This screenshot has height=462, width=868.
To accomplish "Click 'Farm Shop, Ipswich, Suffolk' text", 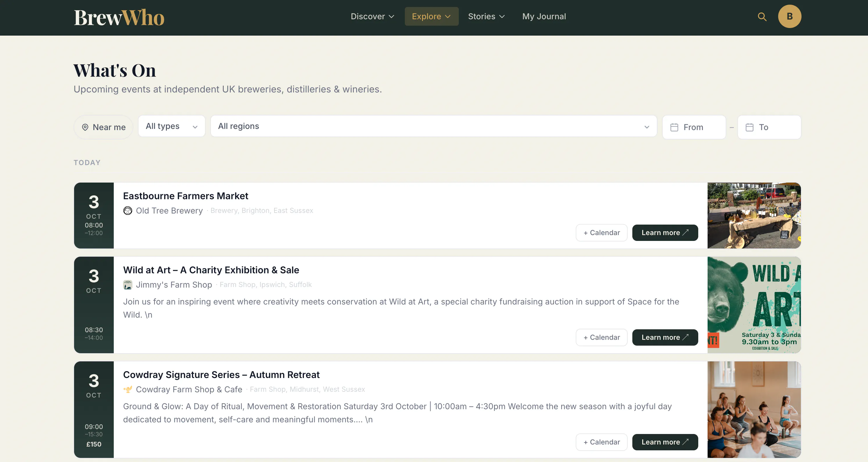I will (x=265, y=285).
